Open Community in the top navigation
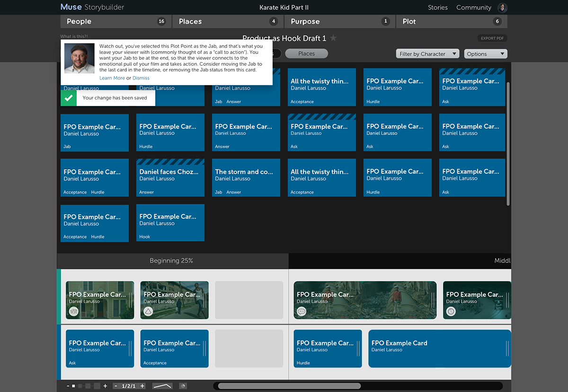 (x=474, y=8)
